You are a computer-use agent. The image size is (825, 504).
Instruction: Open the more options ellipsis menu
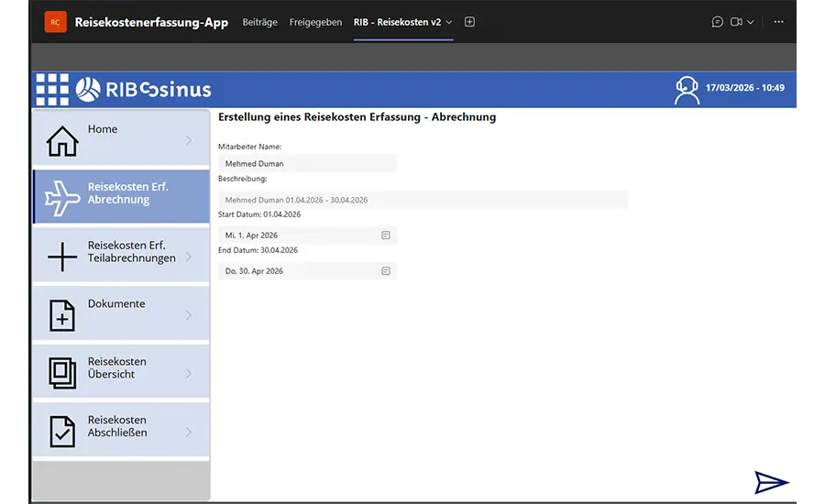(778, 22)
